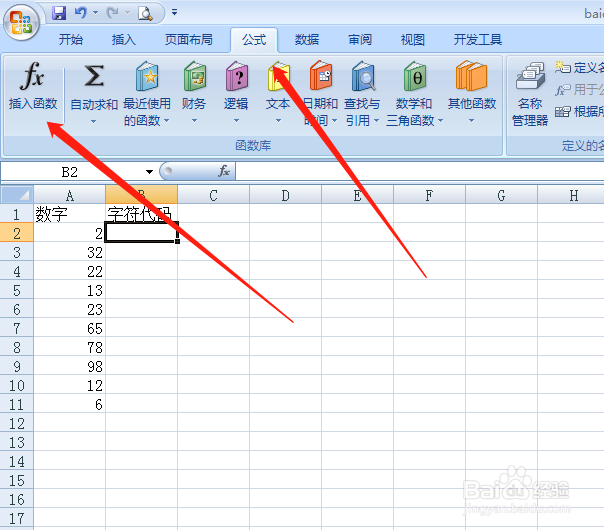
Task: Open 数学和三角函数 book icon
Action: 415,76
